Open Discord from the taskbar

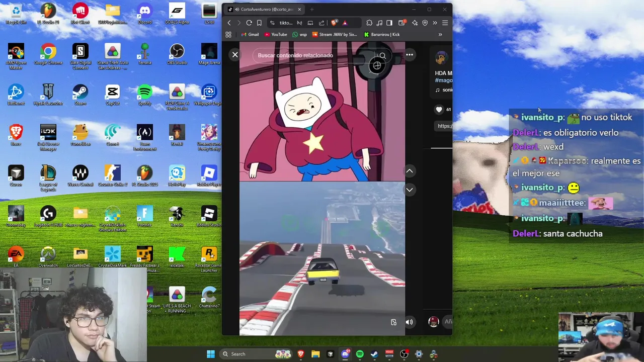tap(346, 354)
